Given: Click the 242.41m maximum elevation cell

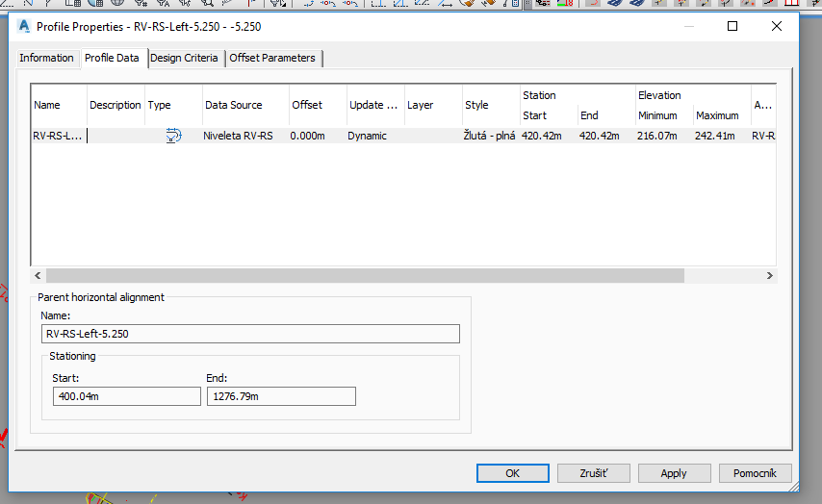Looking at the screenshot, I should point(721,136).
